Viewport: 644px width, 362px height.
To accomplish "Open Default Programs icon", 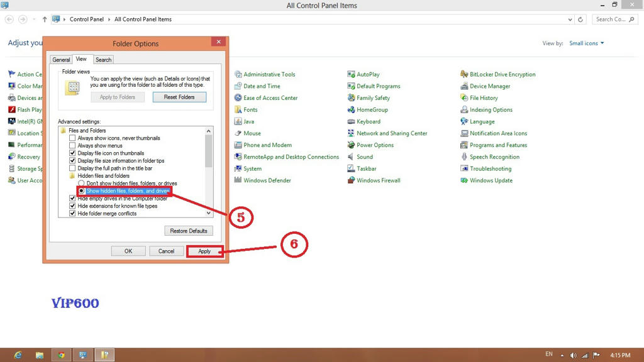I will click(351, 86).
